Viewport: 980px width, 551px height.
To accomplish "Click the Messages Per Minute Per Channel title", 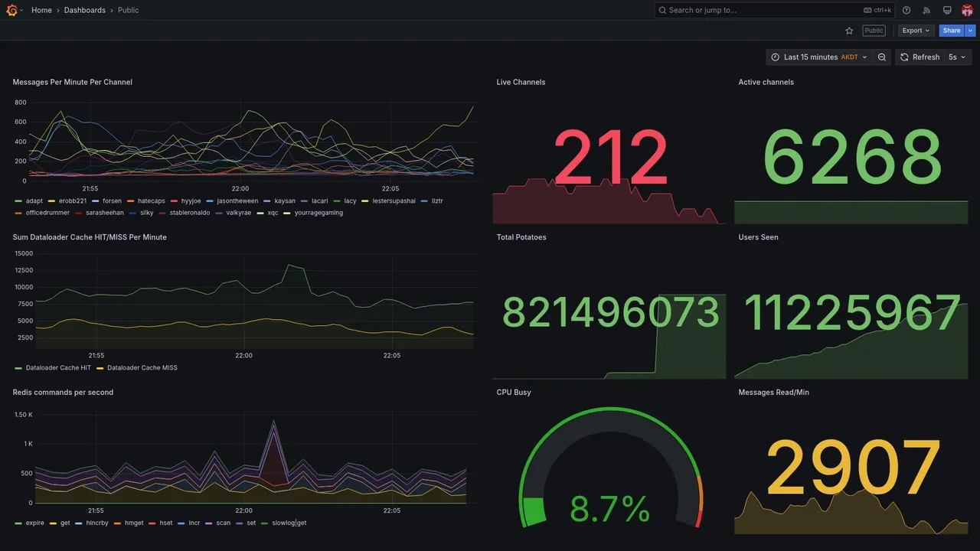I will 73,82.
